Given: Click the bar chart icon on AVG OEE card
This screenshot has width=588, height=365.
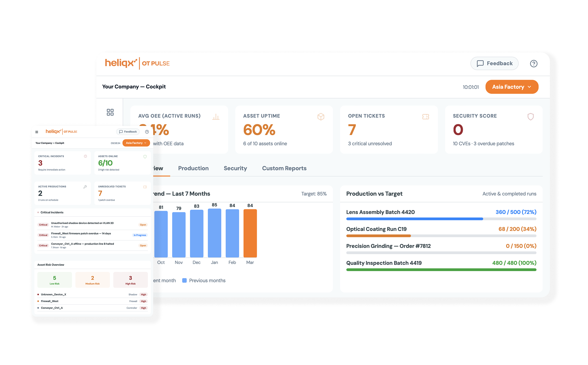Looking at the screenshot, I should 216,116.
